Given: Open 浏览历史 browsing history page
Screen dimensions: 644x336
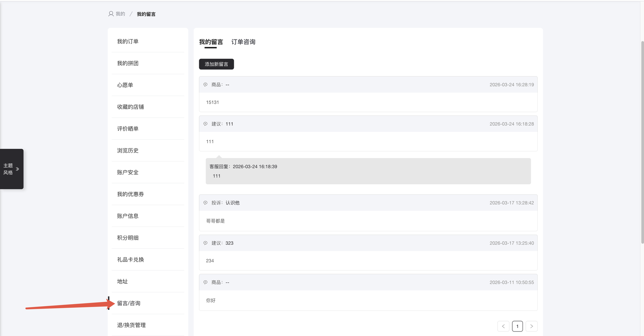Looking at the screenshot, I should point(128,150).
